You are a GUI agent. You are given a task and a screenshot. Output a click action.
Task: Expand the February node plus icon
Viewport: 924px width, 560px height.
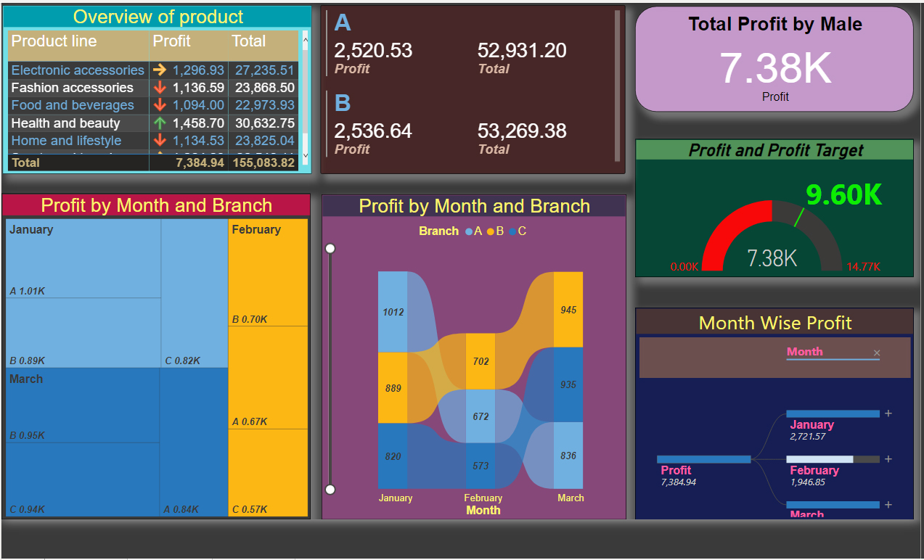pyautogui.click(x=888, y=459)
